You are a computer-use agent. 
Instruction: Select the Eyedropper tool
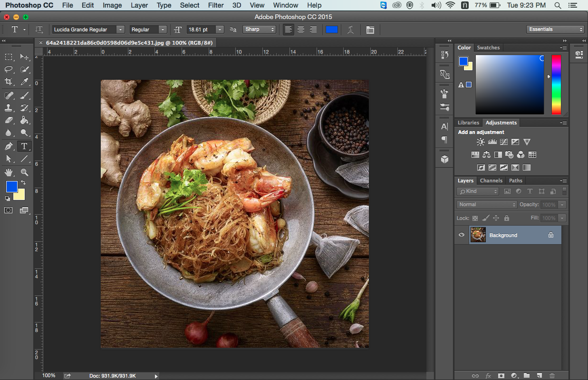coord(24,82)
